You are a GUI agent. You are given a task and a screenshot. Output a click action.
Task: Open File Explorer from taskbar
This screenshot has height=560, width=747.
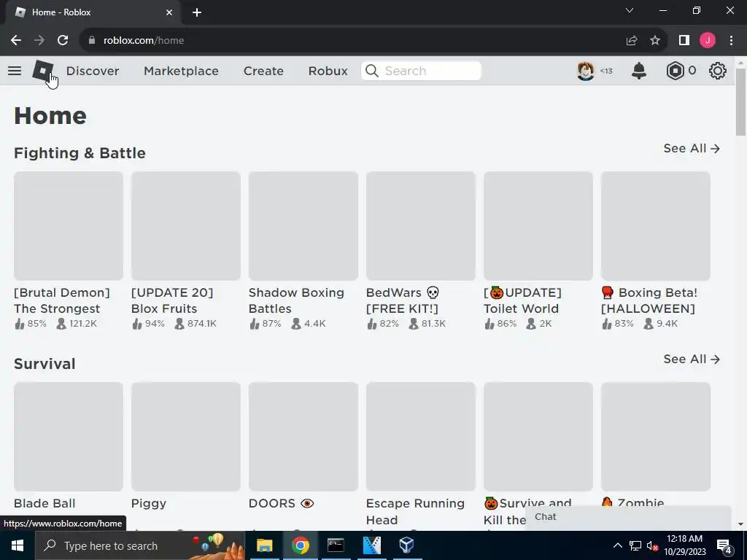(264, 545)
